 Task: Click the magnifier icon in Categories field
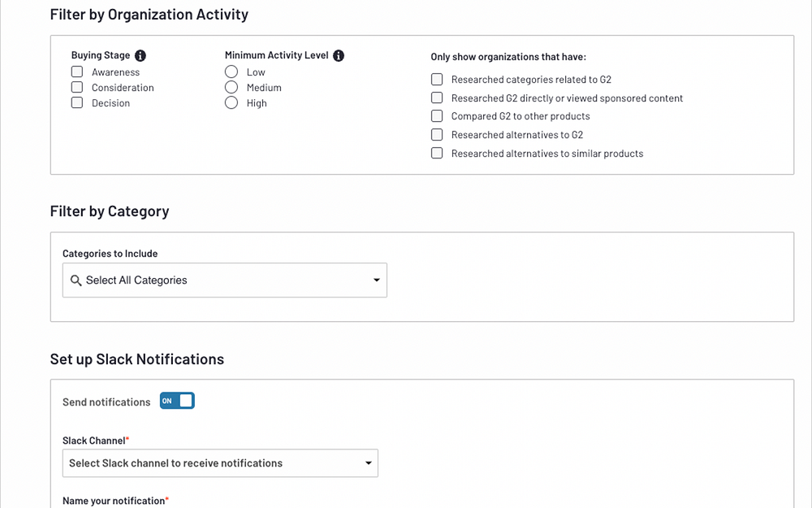[76, 280]
